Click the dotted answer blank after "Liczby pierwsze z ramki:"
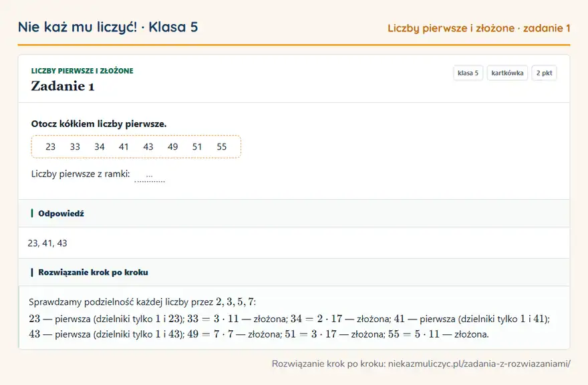 [150, 176]
